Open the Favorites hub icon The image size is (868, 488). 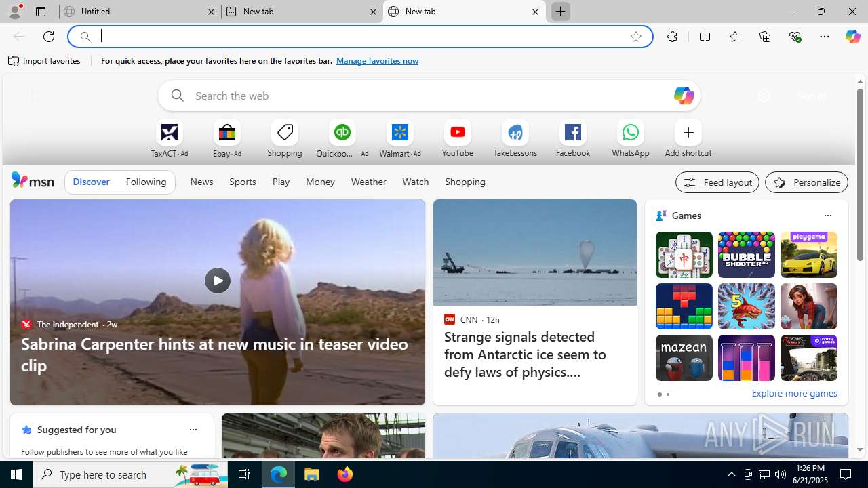(x=734, y=37)
